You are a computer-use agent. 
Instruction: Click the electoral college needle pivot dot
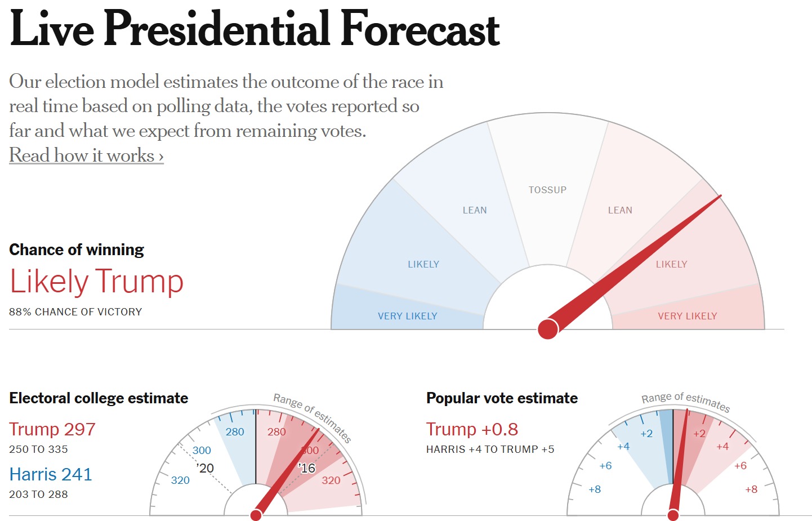tap(256, 515)
